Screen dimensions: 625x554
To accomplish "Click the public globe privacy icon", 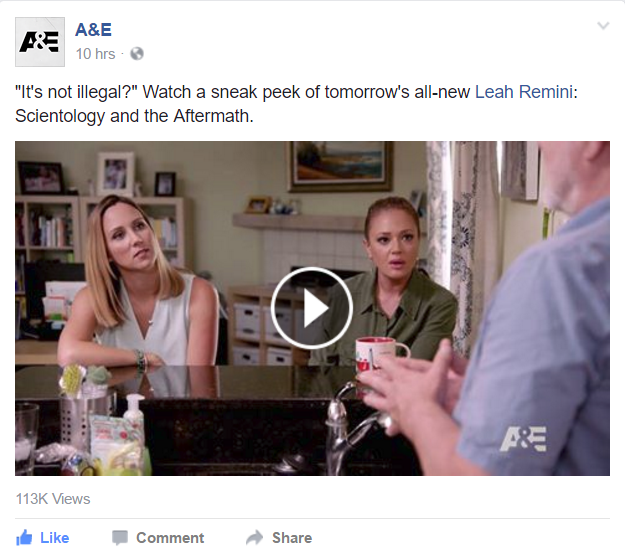I will click(x=137, y=53).
